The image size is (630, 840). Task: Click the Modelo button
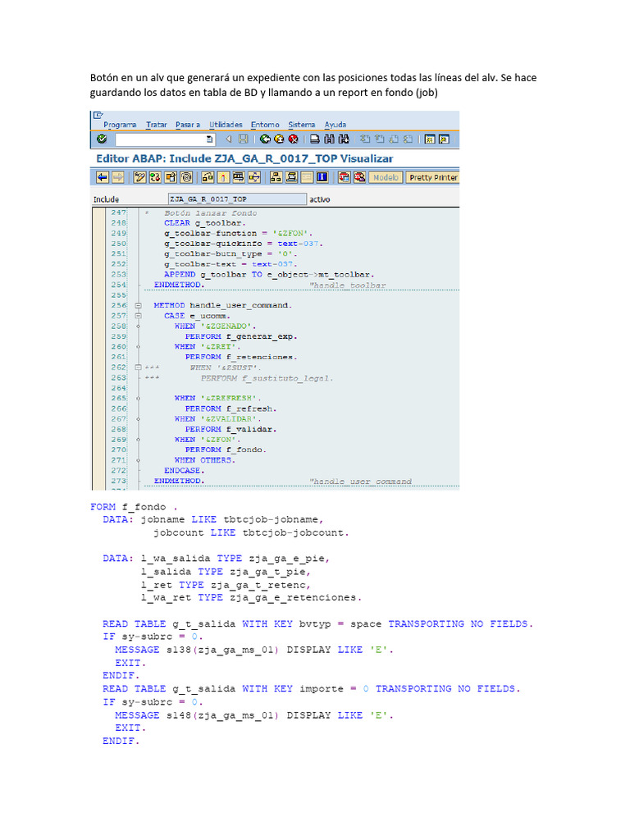[x=386, y=177]
